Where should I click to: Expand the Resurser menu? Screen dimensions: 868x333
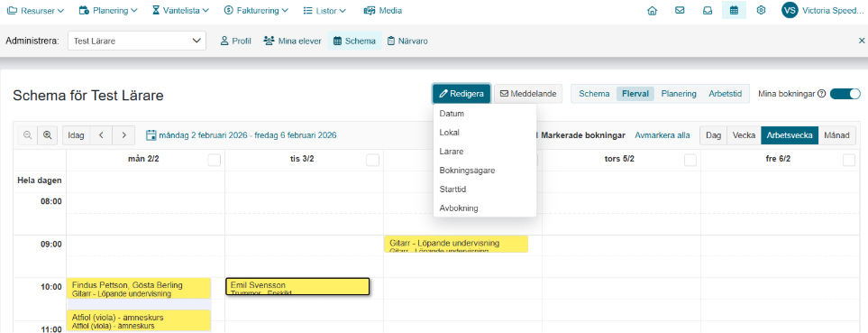pyautogui.click(x=35, y=11)
